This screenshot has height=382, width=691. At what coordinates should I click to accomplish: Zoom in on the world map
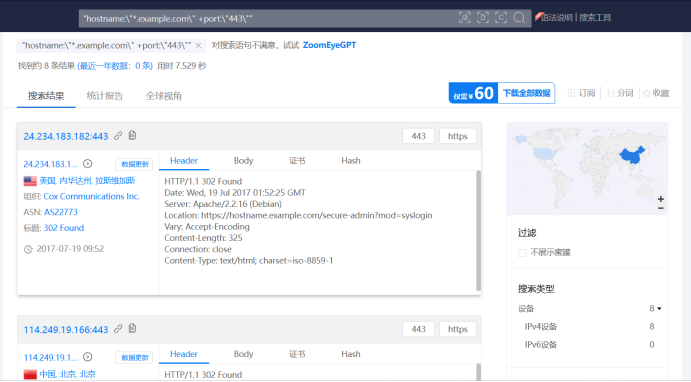(x=661, y=199)
